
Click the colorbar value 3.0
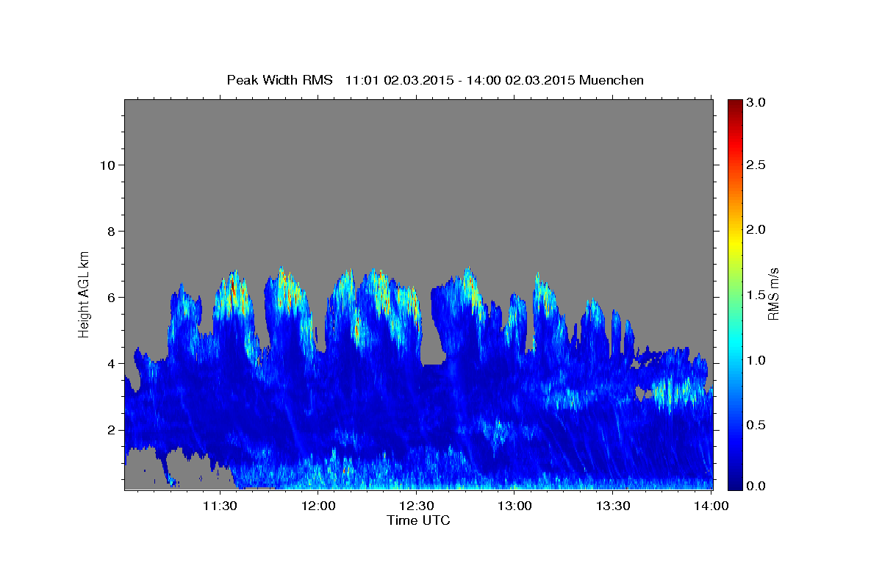coord(756,102)
